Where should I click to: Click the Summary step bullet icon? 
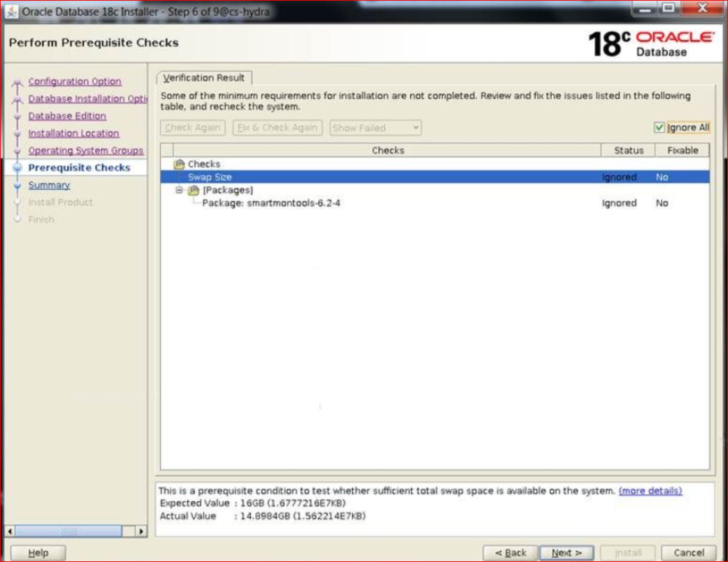click(17, 185)
